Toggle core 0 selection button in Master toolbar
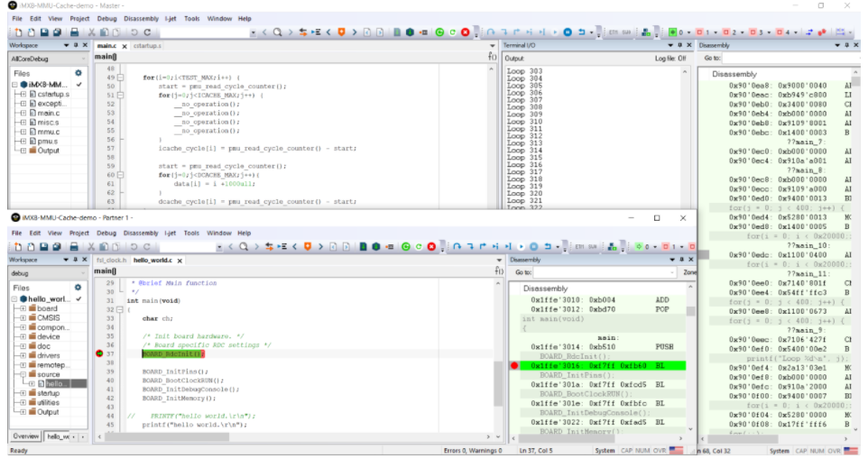 674,32
